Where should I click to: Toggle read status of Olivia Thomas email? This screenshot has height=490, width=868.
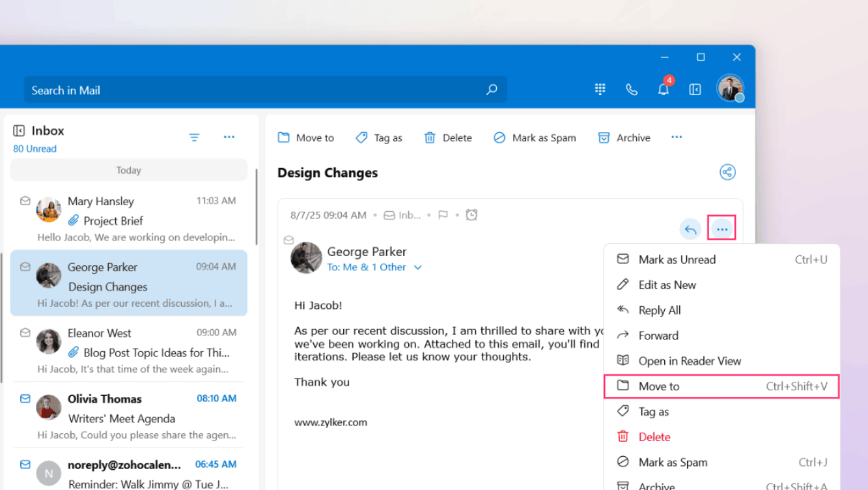click(25, 398)
